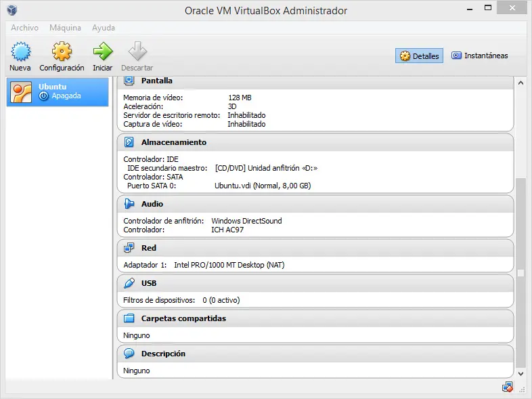
Task: Click 'Controlador: IDE' line
Action: pos(151,159)
